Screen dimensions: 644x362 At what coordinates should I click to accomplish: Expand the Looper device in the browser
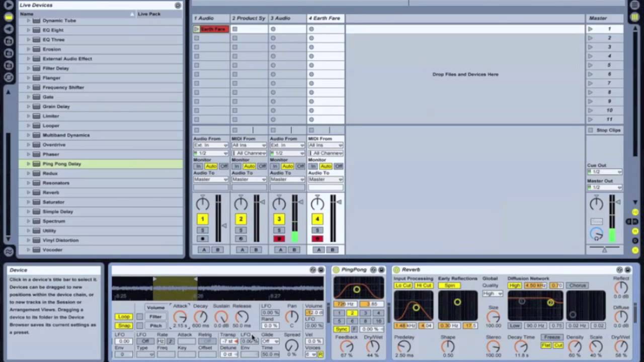(x=29, y=126)
